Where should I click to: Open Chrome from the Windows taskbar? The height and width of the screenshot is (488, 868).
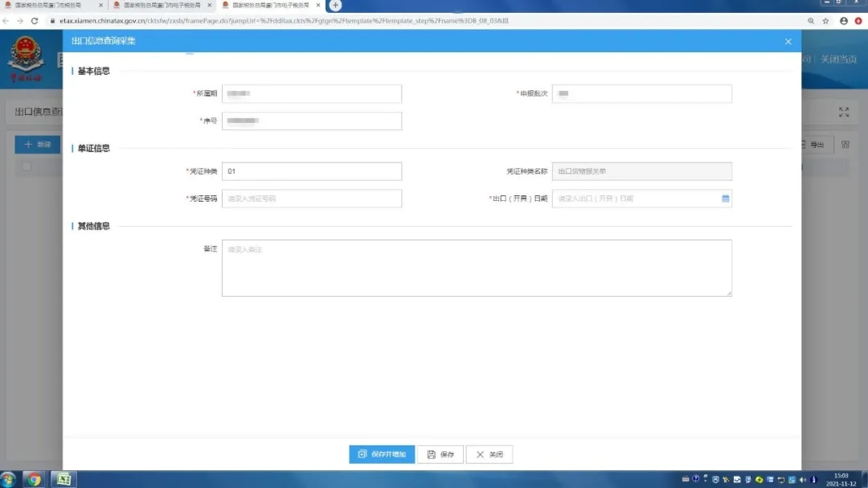[34, 479]
